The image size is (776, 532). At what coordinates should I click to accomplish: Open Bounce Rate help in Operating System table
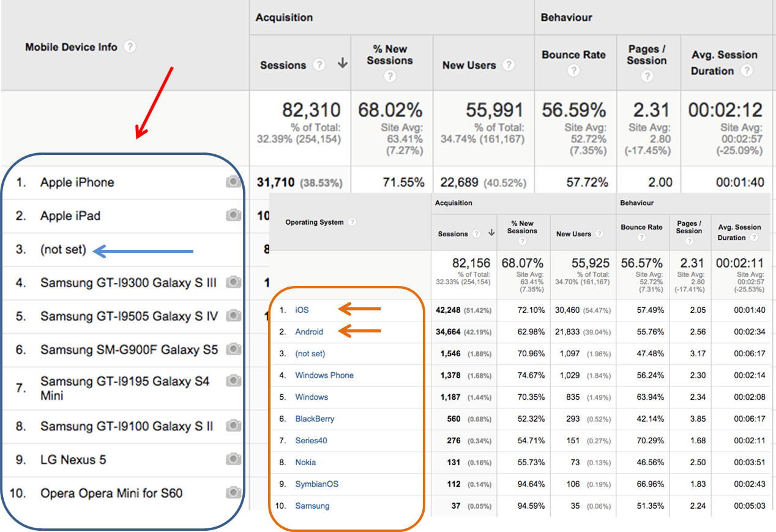(x=641, y=238)
